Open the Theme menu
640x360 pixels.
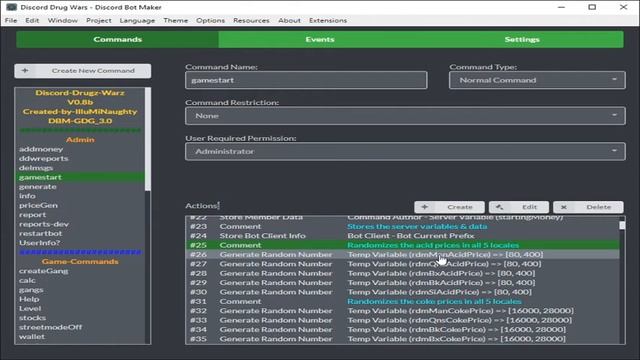click(x=176, y=20)
